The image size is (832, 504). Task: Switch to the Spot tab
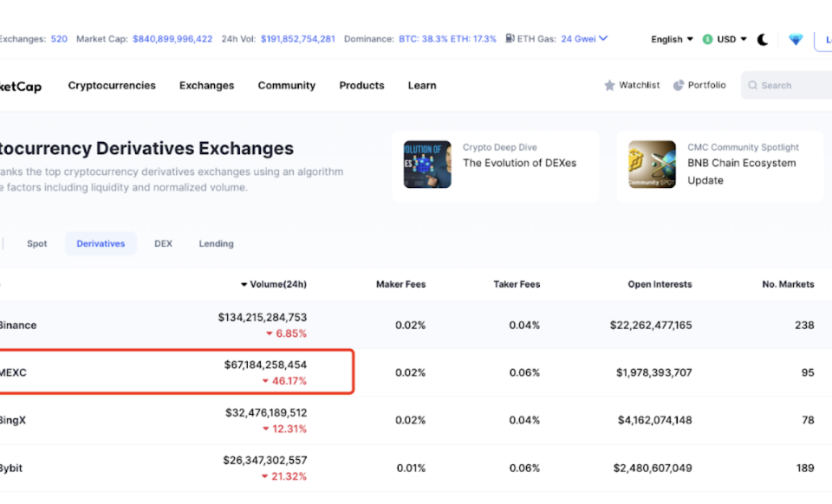coord(36,243)
